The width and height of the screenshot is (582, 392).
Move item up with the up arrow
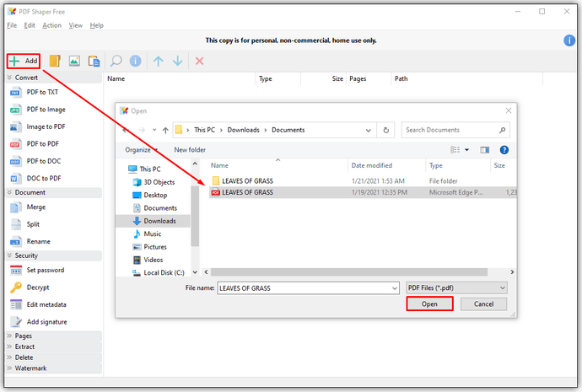158,61
